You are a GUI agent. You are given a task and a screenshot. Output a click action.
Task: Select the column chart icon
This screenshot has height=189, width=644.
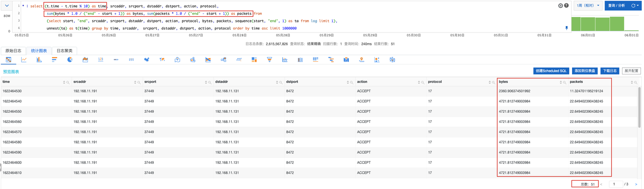pos(39,60)
